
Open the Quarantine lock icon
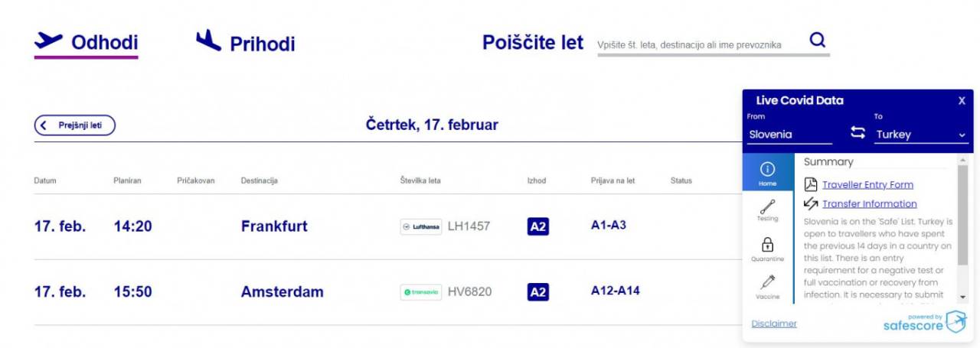point(767,248)
